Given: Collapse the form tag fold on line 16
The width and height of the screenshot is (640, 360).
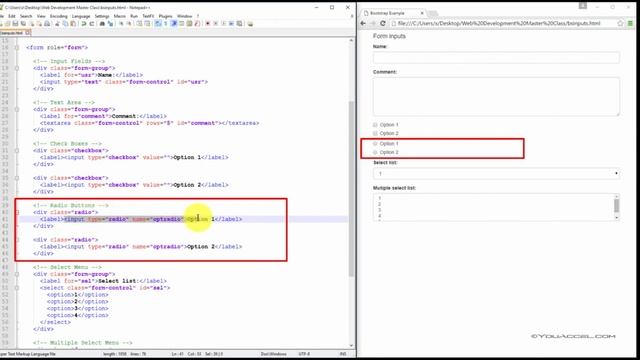Looking at the screenshot, I should (x=17, y=47).
